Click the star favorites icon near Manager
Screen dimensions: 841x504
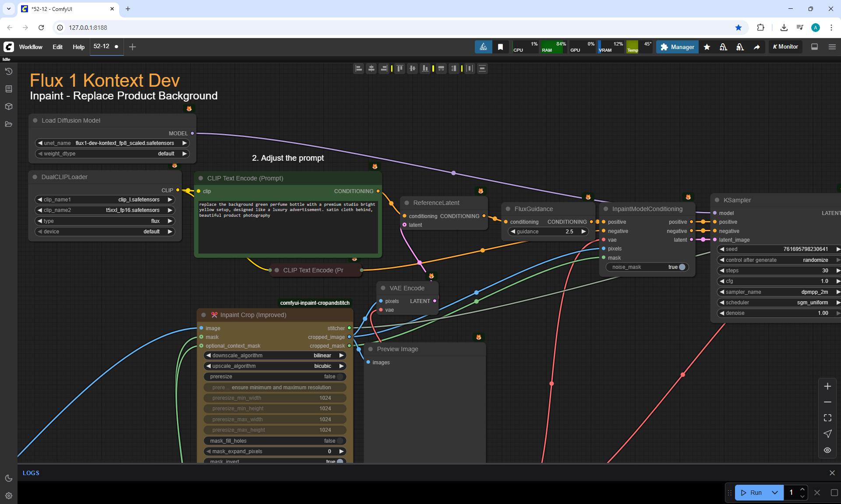[x=707, y=47]
